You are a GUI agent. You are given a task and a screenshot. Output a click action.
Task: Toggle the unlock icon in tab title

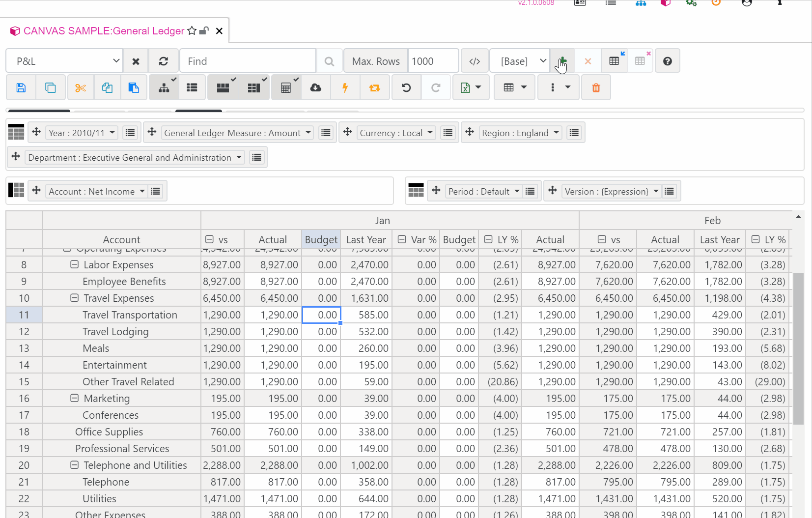tap(204, 31)
